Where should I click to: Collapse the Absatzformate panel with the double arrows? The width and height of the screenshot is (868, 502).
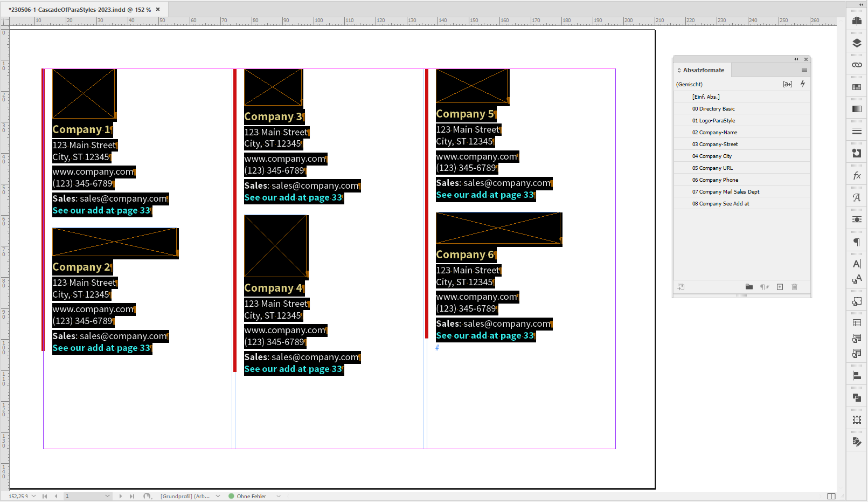[796, 59]
